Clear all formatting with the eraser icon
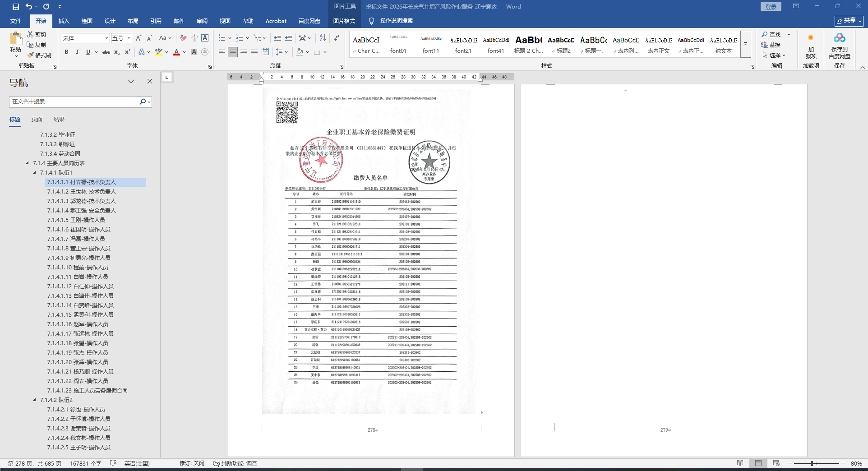The image size is (868, 471). point(183,38)
